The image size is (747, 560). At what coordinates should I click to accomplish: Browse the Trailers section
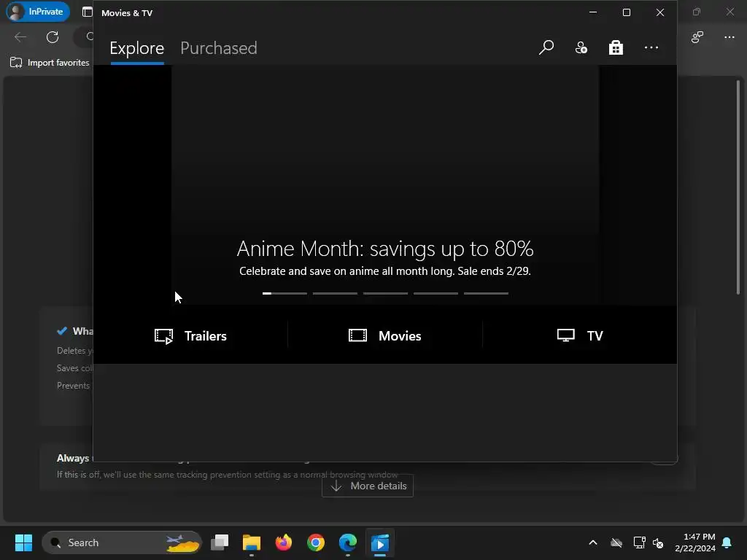(190, 336)
